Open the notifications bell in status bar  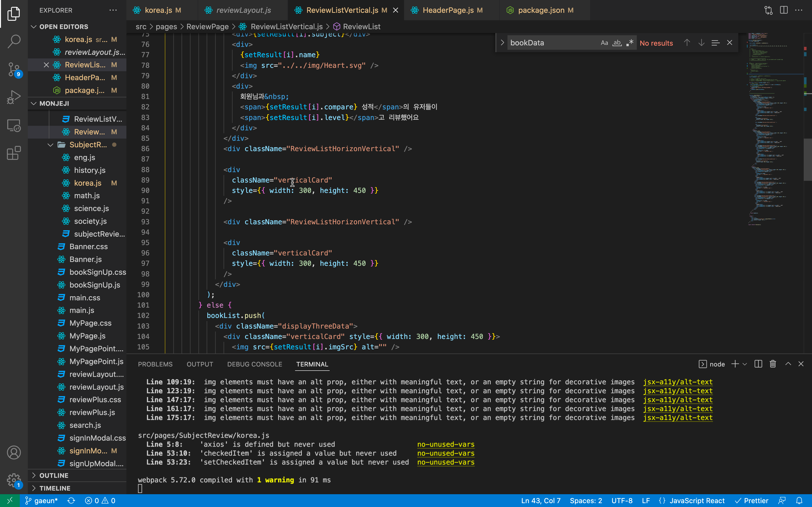799,501
